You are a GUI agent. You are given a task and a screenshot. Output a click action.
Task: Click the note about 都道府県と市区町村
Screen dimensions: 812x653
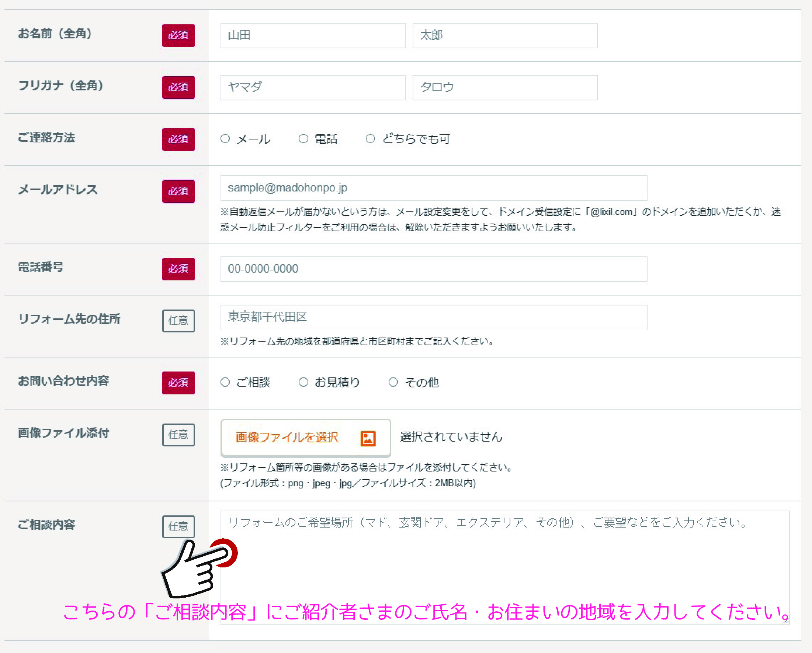[357, 341]
